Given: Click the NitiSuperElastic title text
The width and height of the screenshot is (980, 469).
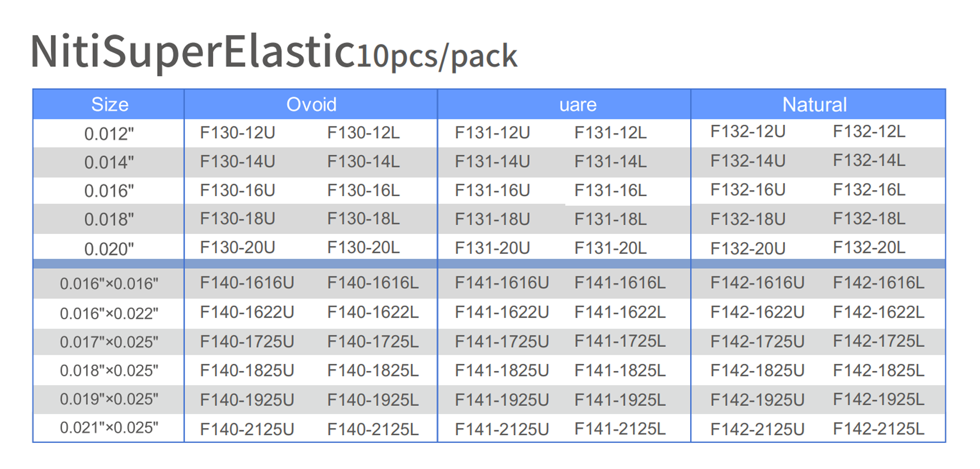Looking at the screenshot, I should pyautogui.click(x=192, y=51).
